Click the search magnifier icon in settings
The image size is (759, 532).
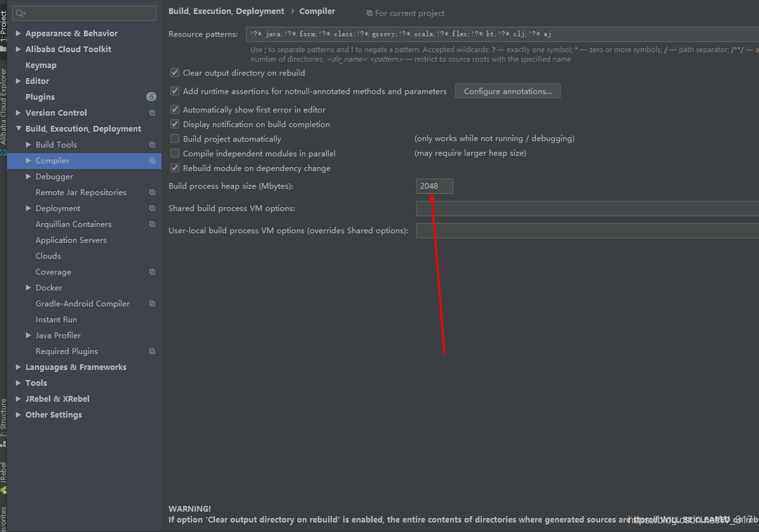pyautogui.click(x=20, y=13)
